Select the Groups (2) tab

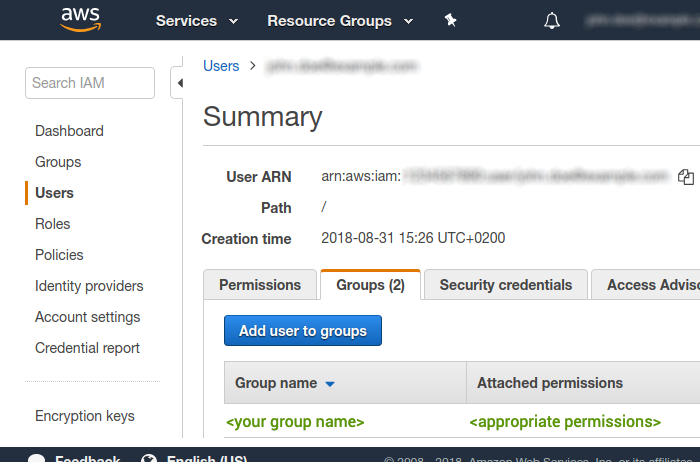370,285
